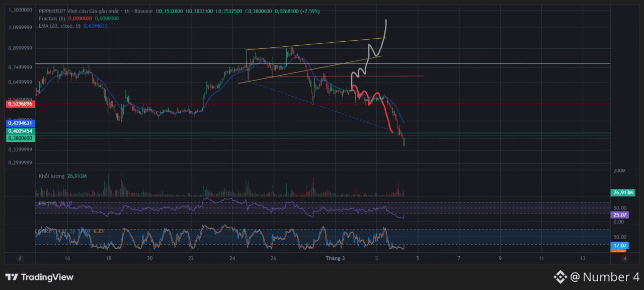Click the high value H0,3833100
Viewport: 644px width, 290px height.
199,11
